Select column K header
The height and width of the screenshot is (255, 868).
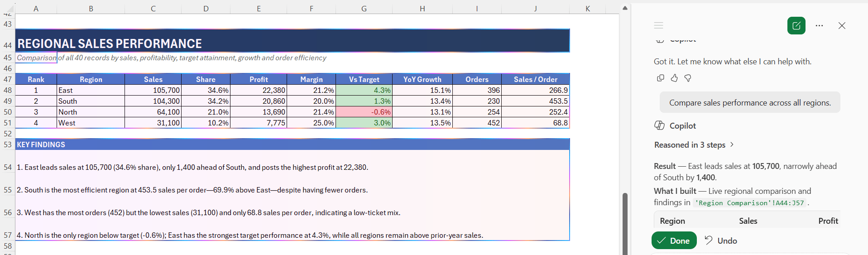[x=587, y=8]
